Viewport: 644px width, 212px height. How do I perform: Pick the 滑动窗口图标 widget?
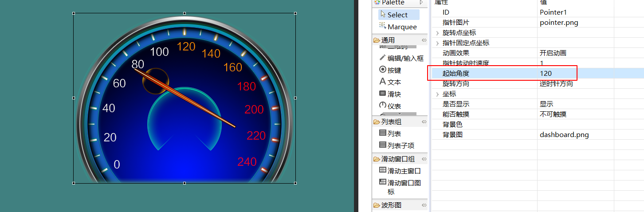click(x=400, y=187)
